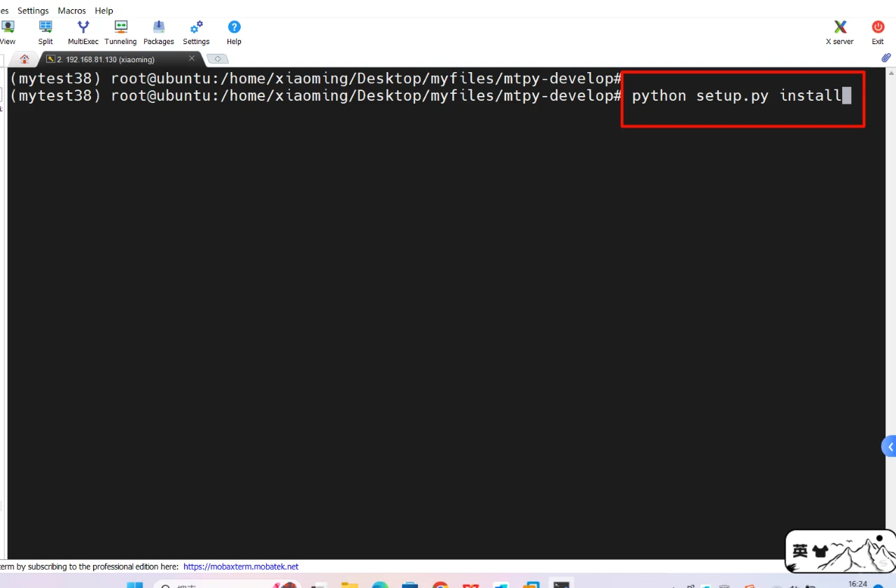Viewport: 896px width, 588px height.
Task: Toggle the X server button
Action: 840,32
